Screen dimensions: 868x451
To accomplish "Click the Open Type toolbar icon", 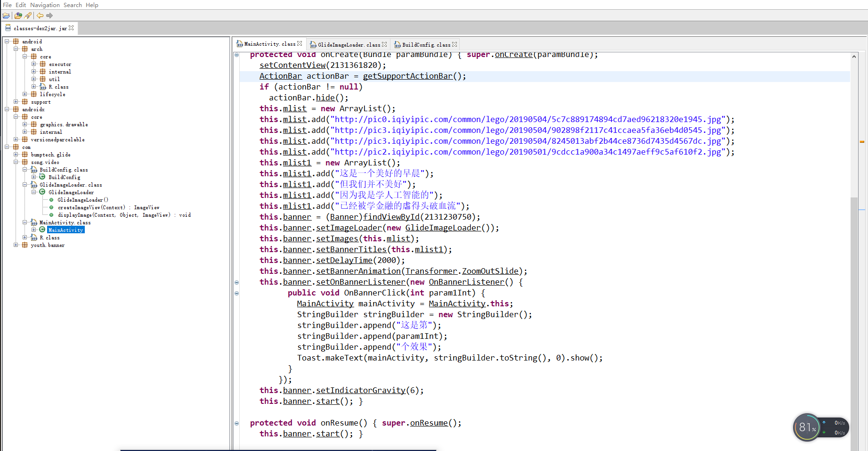I will click(x=18, y=16).
